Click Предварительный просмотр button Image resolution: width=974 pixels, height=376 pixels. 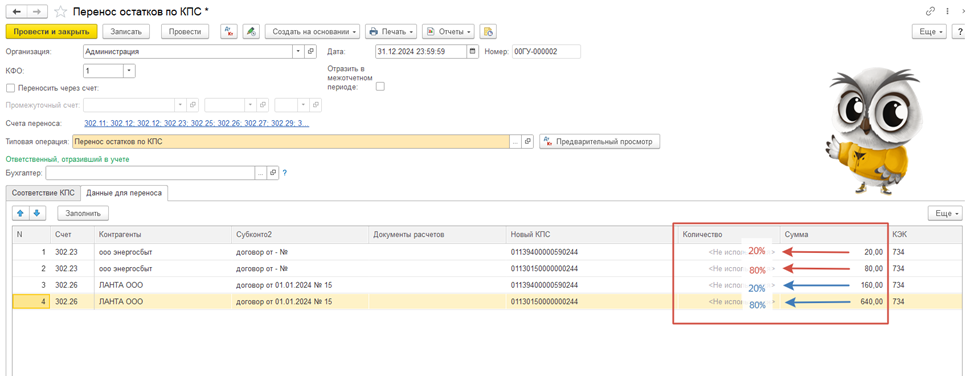599,142
